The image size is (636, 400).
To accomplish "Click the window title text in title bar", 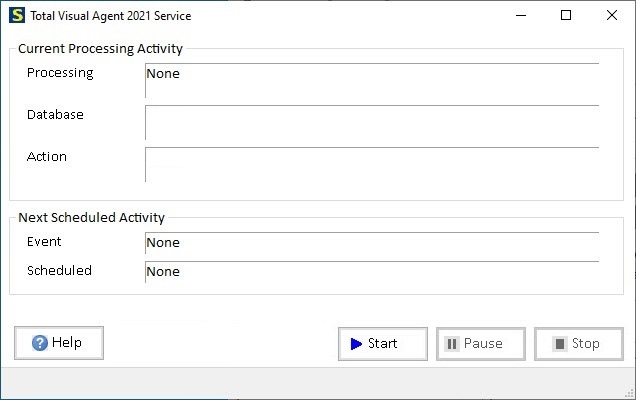I will pos(112,16).
